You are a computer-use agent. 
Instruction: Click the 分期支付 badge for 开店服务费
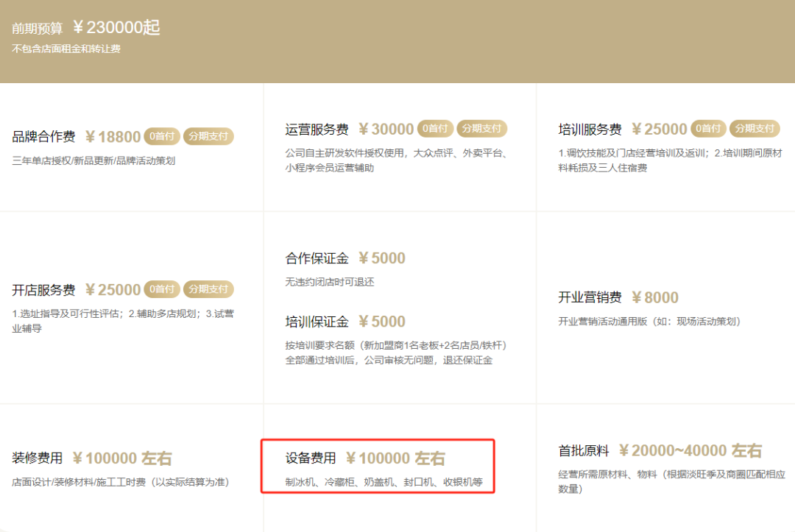tap(208, 289)
